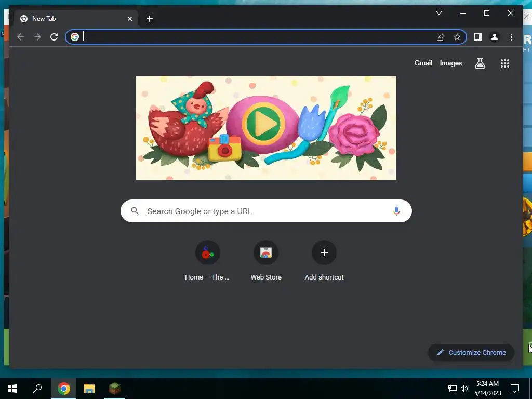The width and height of the screenshot is (532, 399).
Task: Expand the tab search chevron
Action: tap(438, 13)
